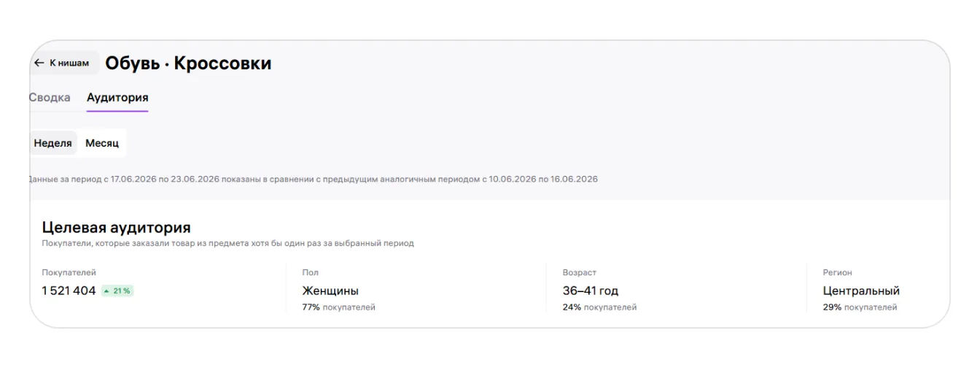Click the period comparison date description line

coord(314,179)
